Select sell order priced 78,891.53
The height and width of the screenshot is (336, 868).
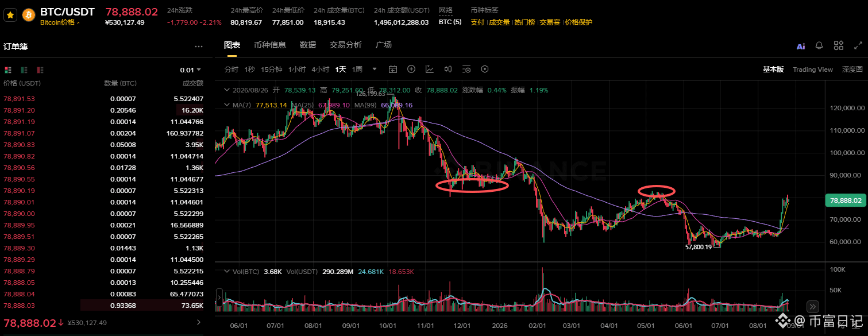pos(105,99)
